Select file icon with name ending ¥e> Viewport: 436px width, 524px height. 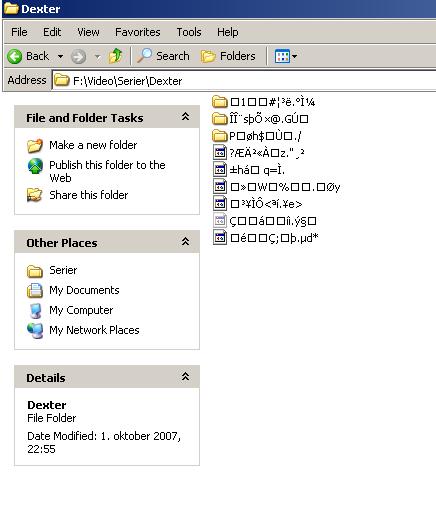220,204
